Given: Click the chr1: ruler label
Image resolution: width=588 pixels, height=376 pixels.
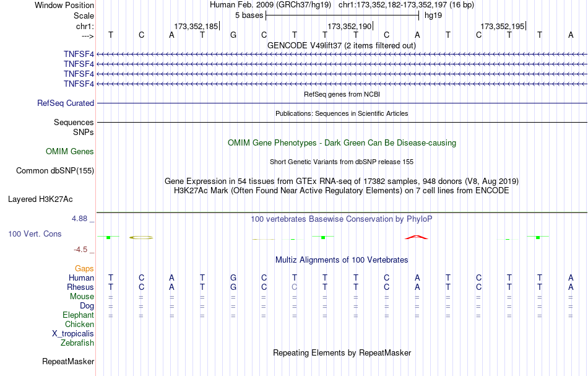Looking at the screenshot, I should click(85, 26).
